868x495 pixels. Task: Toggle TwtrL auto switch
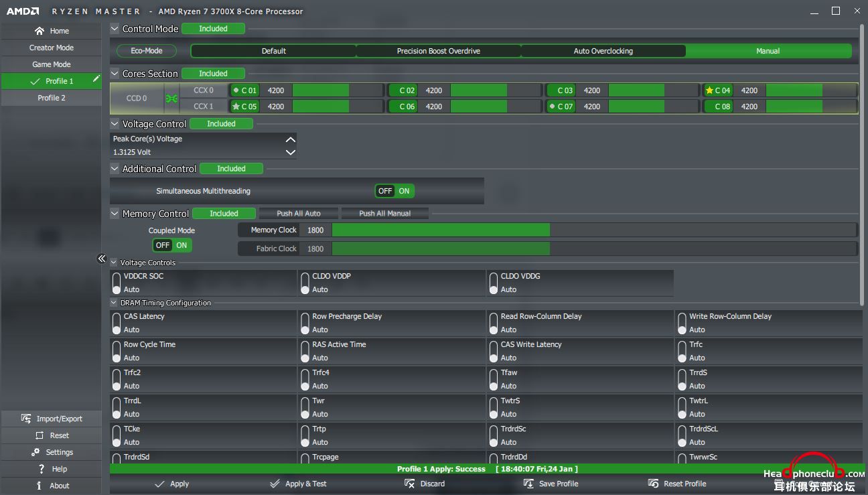pos(682,407)
